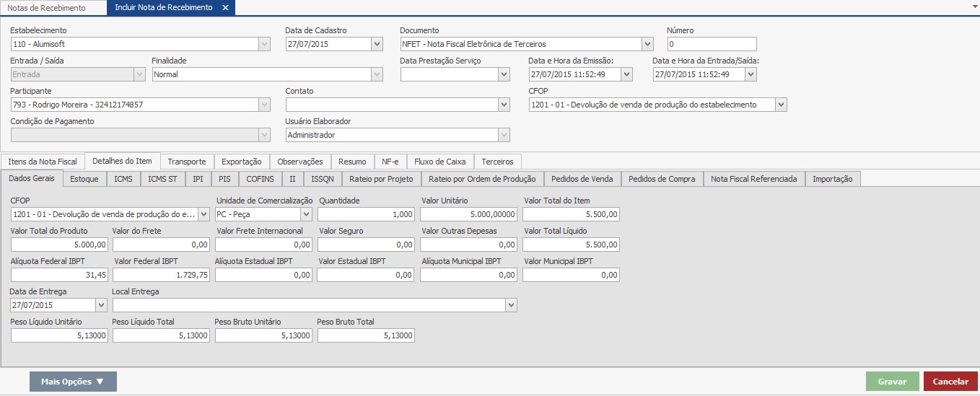Screen dimensions: 980x396
Task: Close the Incluir Nota de Recebimento tab
Action: 225,8
